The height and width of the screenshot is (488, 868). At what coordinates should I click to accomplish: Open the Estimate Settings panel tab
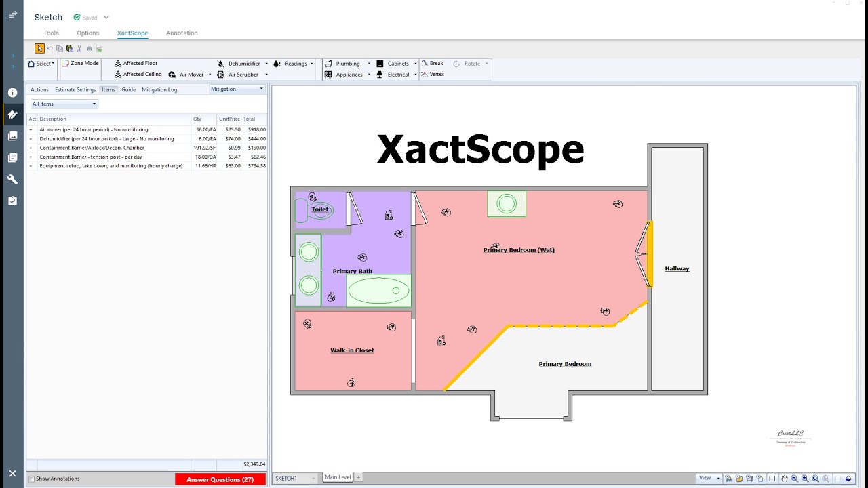tap(75, 89)
